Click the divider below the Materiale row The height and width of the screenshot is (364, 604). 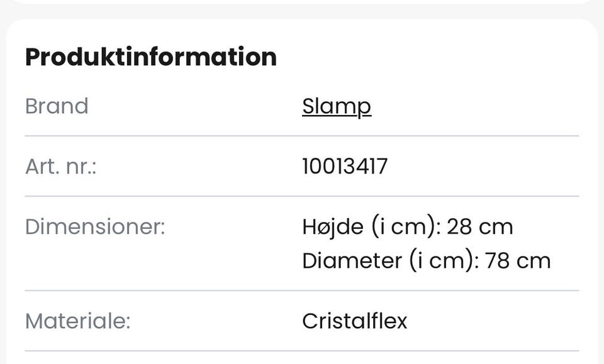tap(302, 351)
